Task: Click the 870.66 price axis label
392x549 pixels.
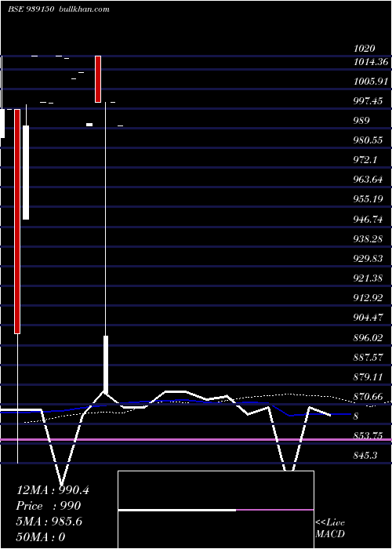Action: 368,397
